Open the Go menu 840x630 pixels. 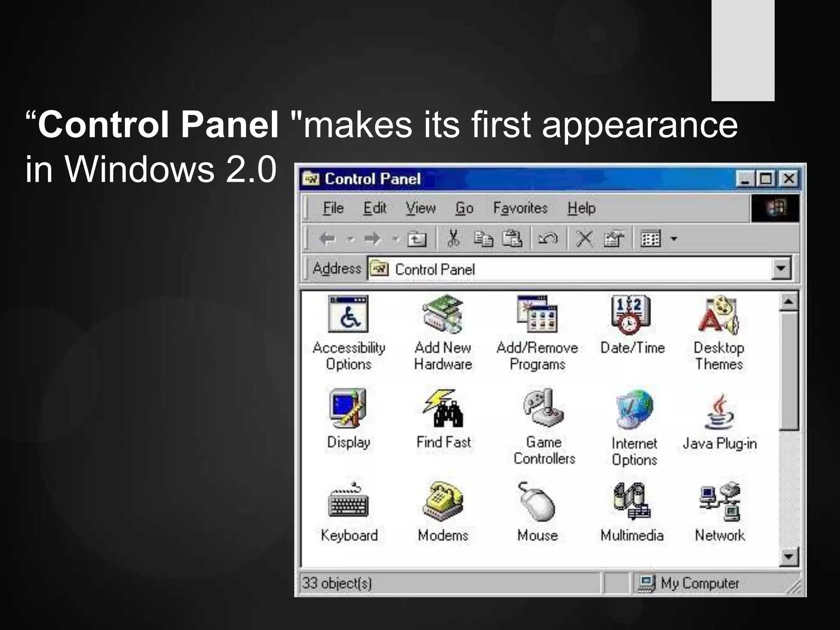point(464,208)
